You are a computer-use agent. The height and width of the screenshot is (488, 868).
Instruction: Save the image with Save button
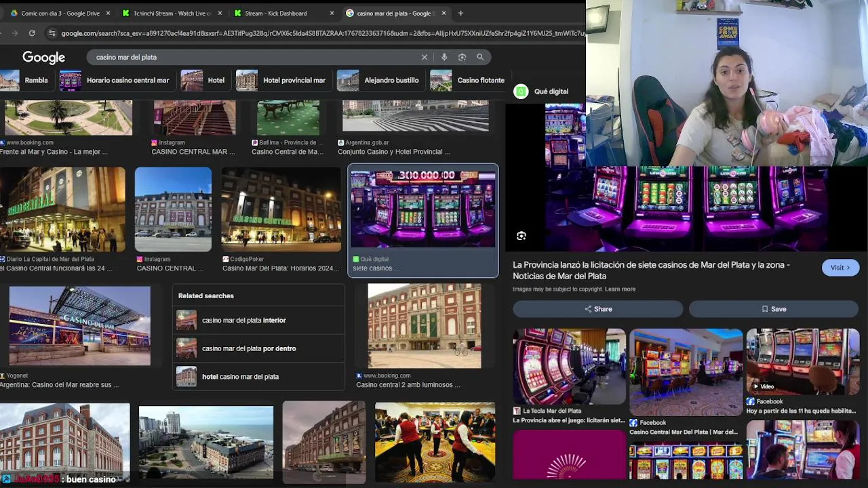click(774, 309)
